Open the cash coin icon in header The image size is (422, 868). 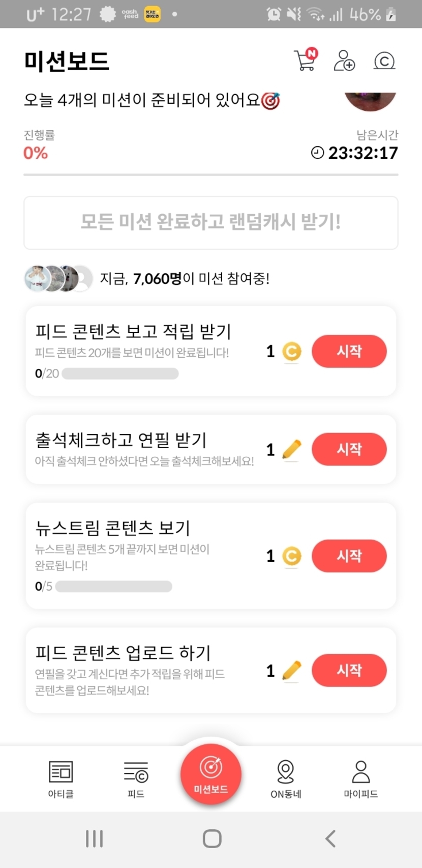click(x=384, y=61)
